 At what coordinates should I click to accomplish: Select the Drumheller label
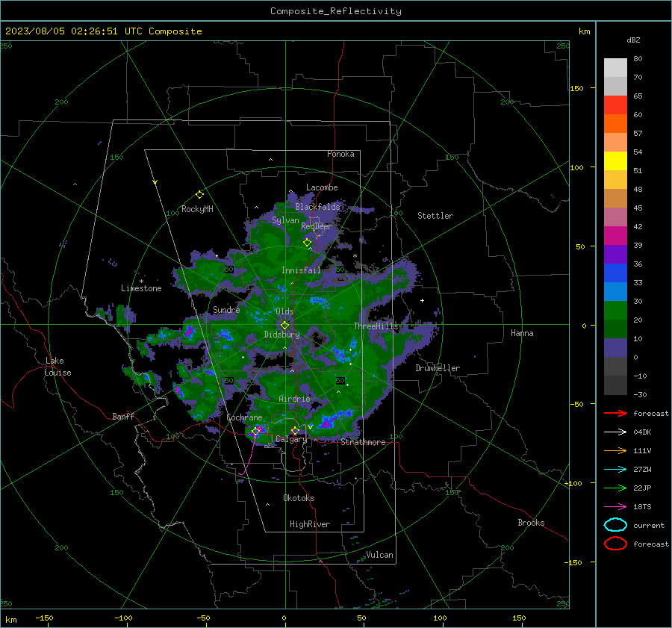click(x=438, y=368)
